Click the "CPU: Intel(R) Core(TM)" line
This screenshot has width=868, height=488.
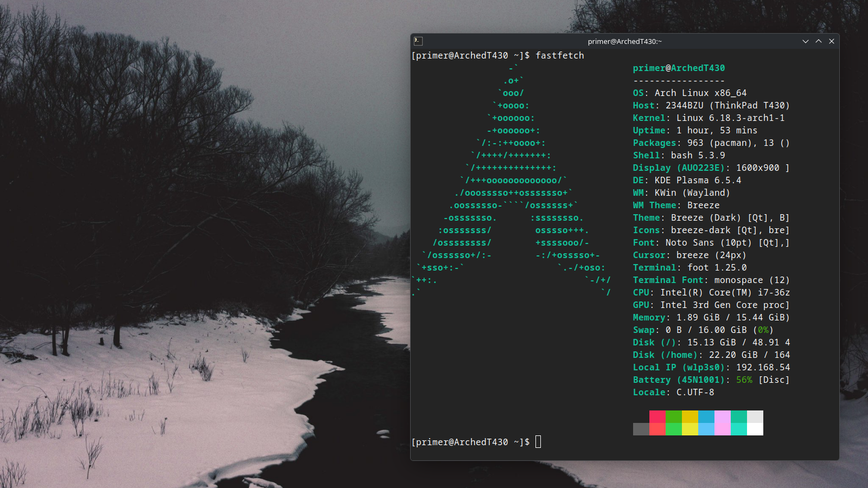[711, 292]
